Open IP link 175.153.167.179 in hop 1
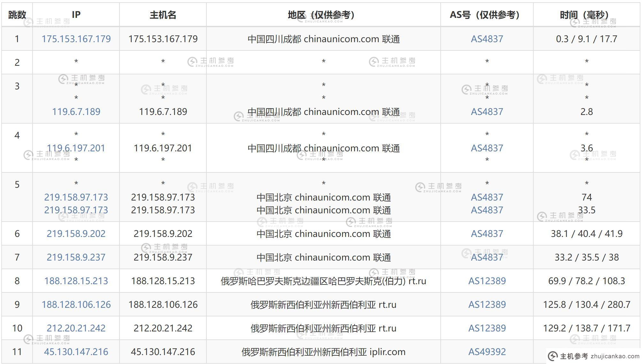The width and height of the screenshot is (642, 364). tap(76, 39)
